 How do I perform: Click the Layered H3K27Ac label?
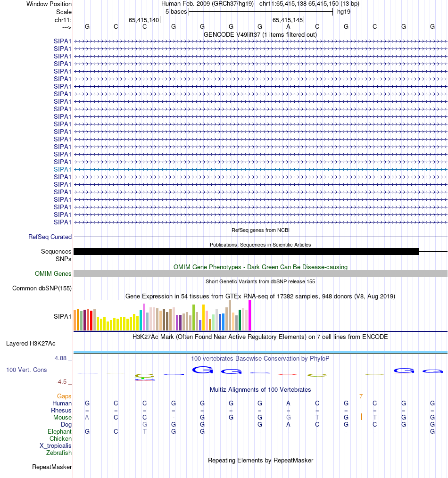[31, 344]
